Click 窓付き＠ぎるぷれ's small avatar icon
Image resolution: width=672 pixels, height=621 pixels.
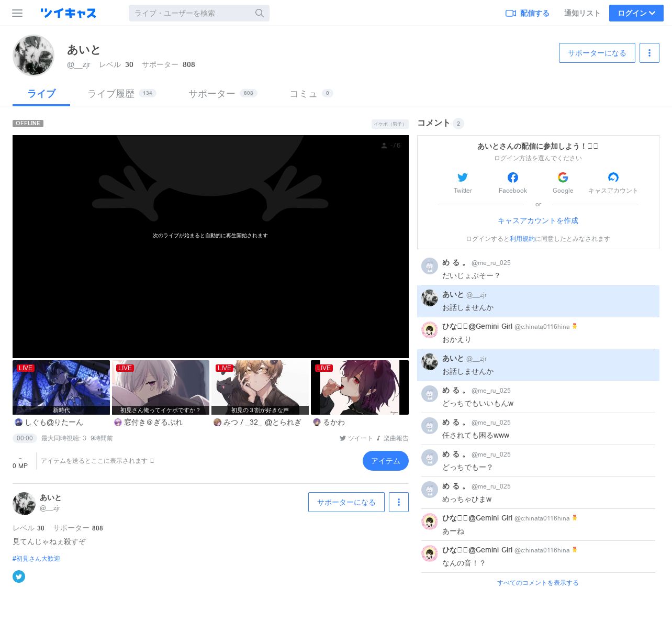(x=118, y=423)
